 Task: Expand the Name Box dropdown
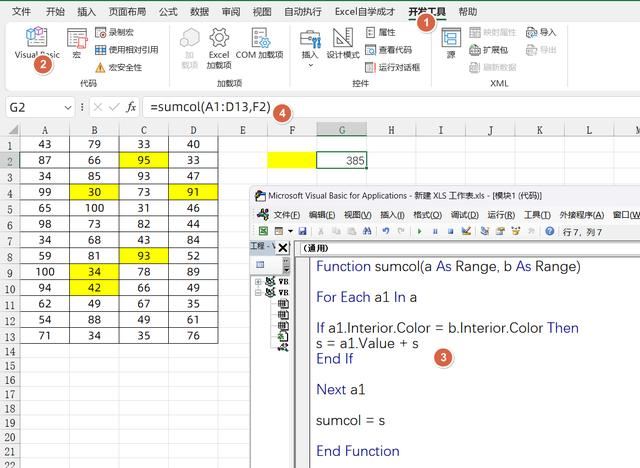pyautogui.click(x=68, y=107)
